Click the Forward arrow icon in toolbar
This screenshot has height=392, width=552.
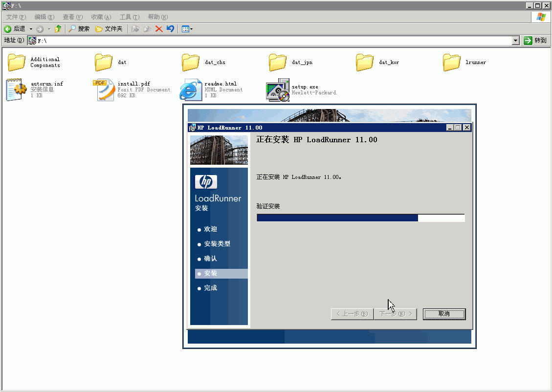[x=40, y=29]
